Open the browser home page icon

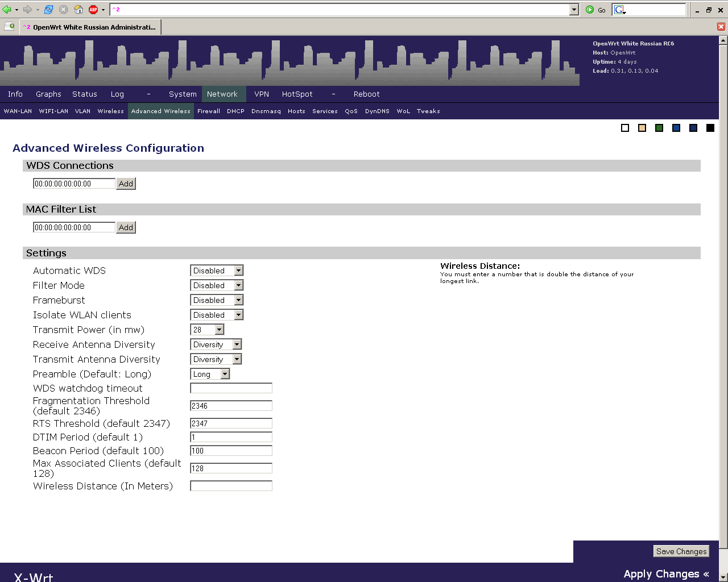coord(78,10)
